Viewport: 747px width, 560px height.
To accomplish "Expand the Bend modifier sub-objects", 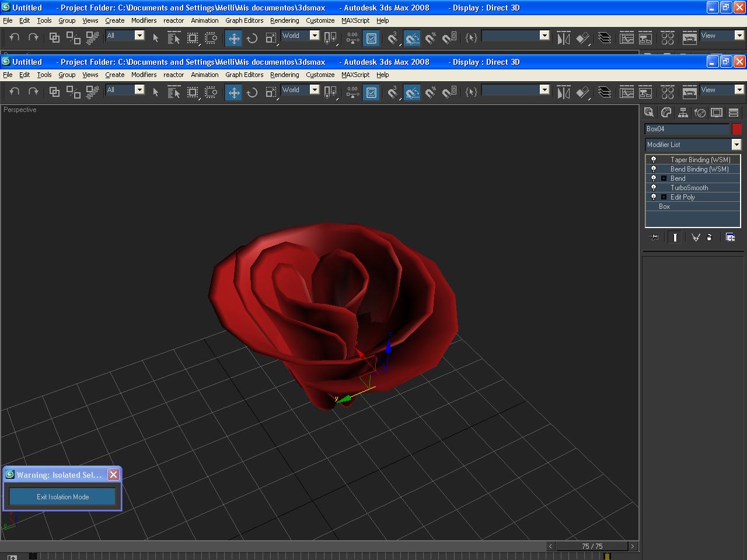I will (664, 178).
